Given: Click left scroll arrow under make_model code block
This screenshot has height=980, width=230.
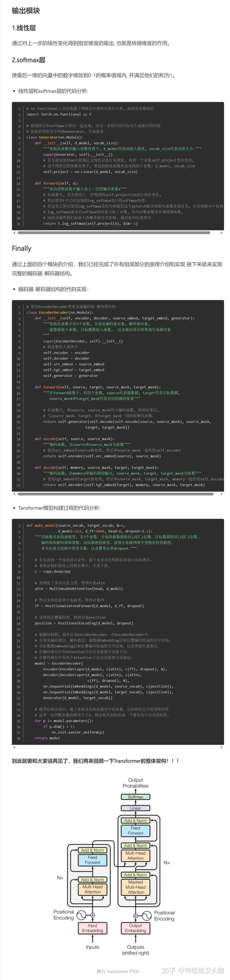Looking at the screenshot, I should click(14, 747).
